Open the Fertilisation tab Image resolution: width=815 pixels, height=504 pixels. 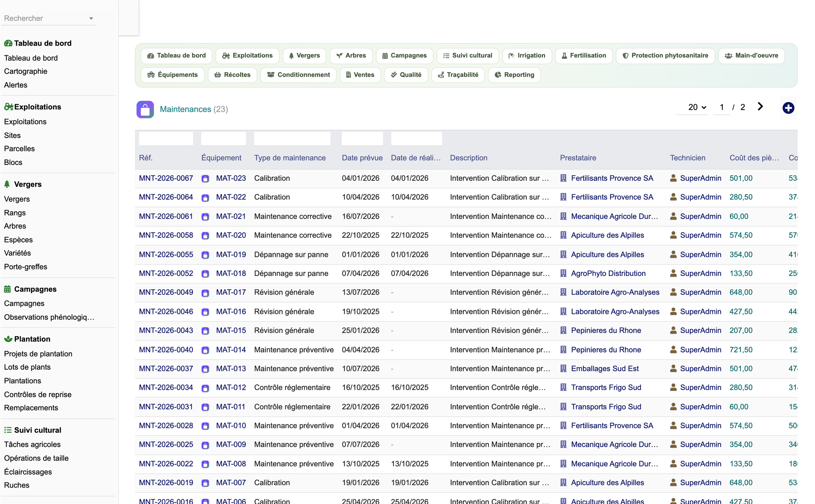(584, 56)
